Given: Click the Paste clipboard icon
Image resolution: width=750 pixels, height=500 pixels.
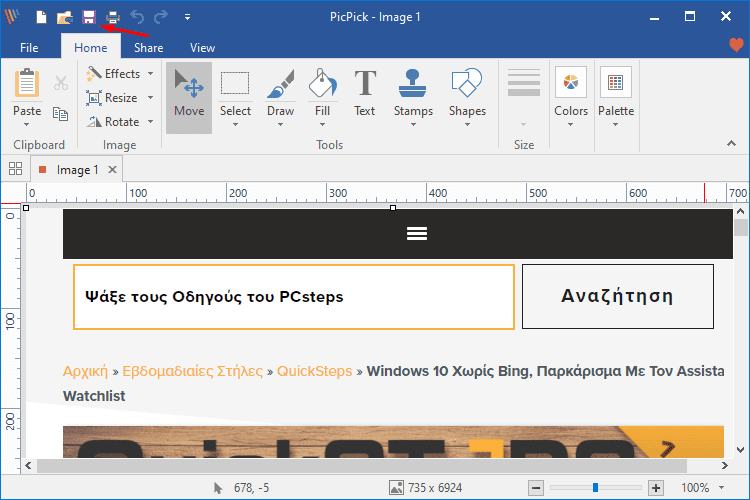Looking at the screenshot, I should pyautogui.click(x=27, y=83).
